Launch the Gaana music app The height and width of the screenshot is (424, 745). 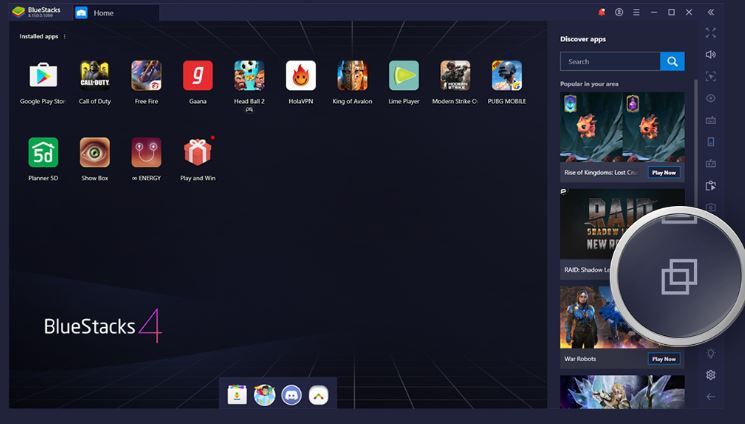[x=198, y=76]
